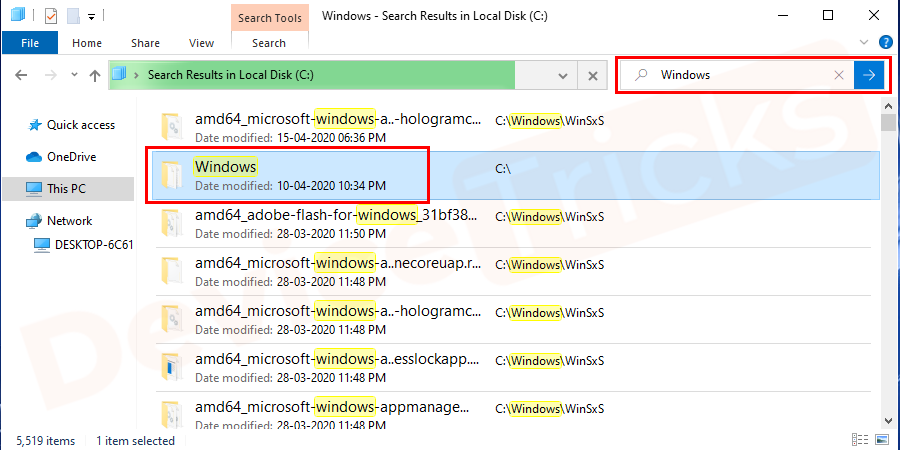This screenshot has width=900, height=450.
Task: Click the Quick access star icon
Action: coord(34,125)
